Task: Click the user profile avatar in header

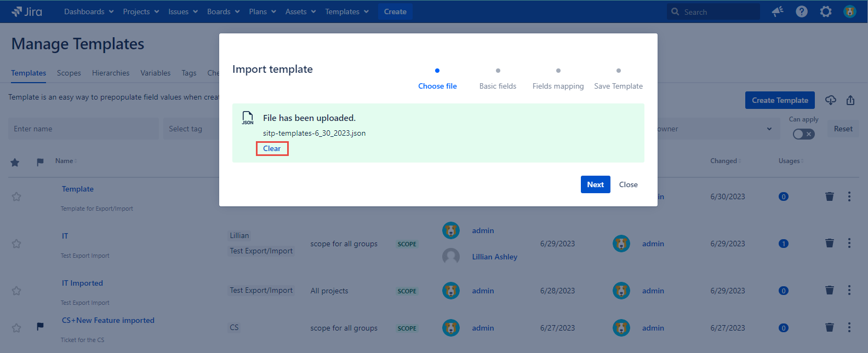Action: [850, 11]
